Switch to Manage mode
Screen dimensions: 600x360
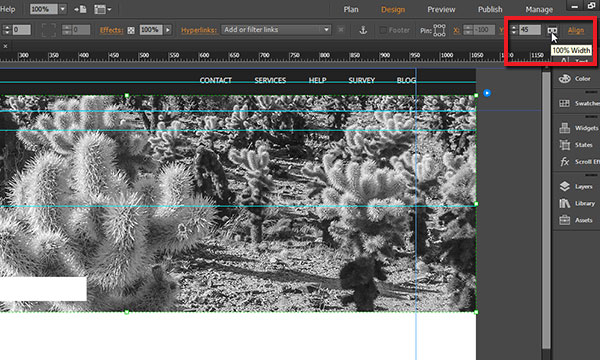539,9
